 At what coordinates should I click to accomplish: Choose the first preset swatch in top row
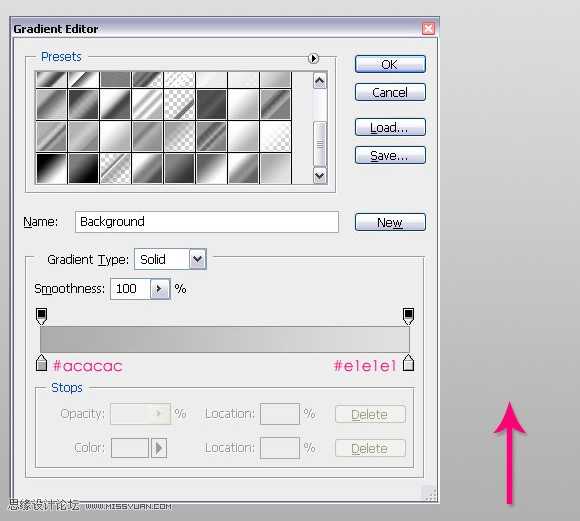point(51,80)
